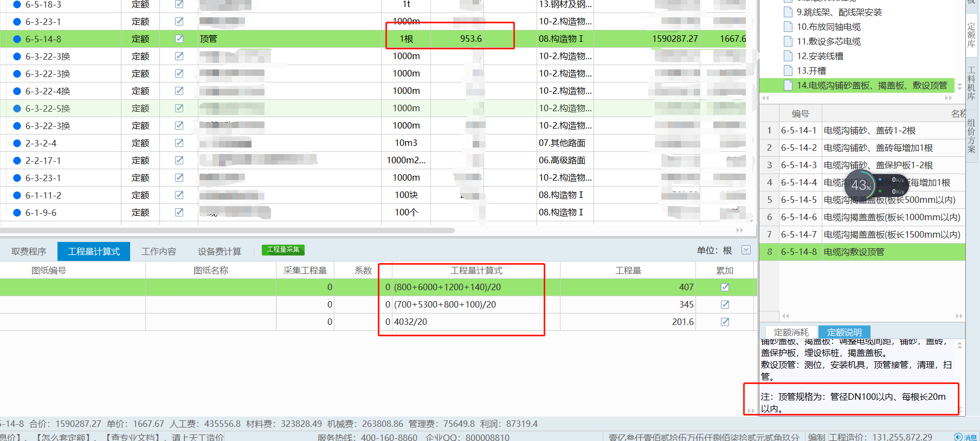Toggle the checkbox in row 6-3-23-1 above 顶管
This screenshot has width=980, height=441.
click(x=179, y=22)
